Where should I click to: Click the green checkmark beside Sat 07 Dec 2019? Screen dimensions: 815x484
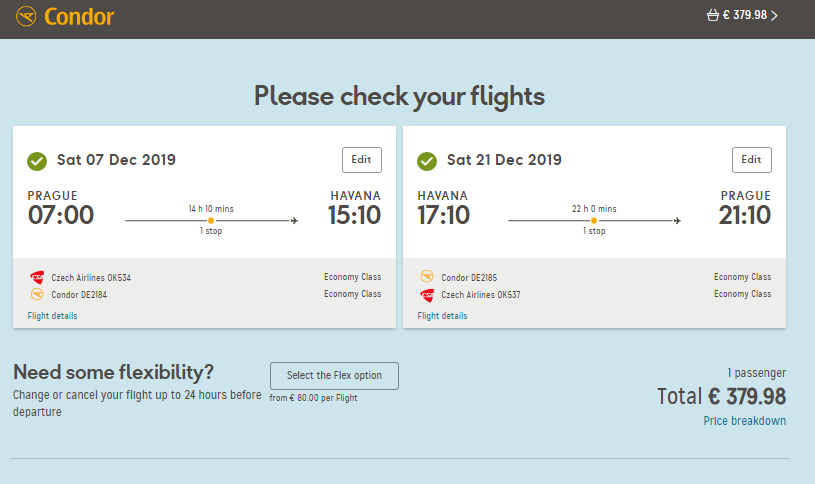37,161
